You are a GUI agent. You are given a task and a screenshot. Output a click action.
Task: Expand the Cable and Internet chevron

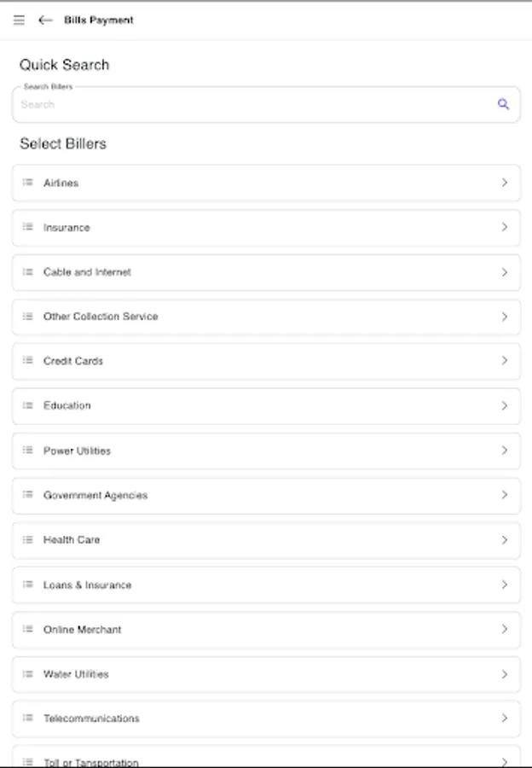505,272
